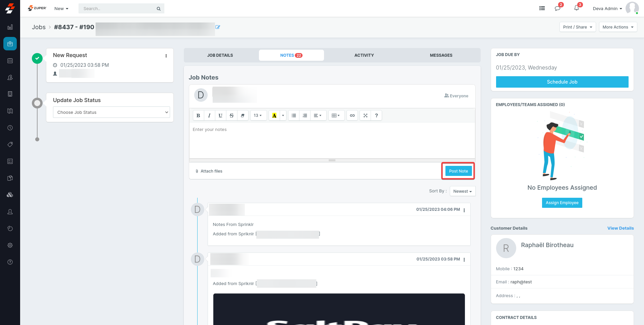Click into the Enter your notes field

click(x=332, y=140)
